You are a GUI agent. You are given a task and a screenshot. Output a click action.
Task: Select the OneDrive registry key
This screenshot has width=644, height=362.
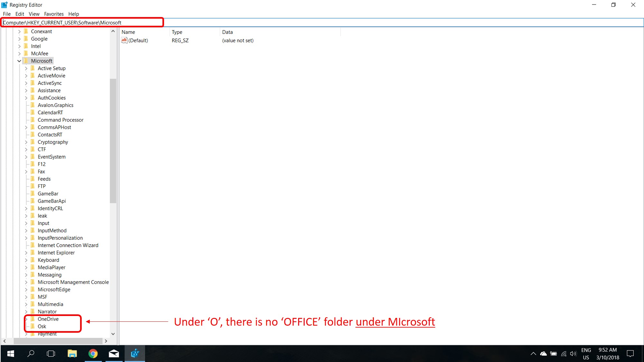48,319
